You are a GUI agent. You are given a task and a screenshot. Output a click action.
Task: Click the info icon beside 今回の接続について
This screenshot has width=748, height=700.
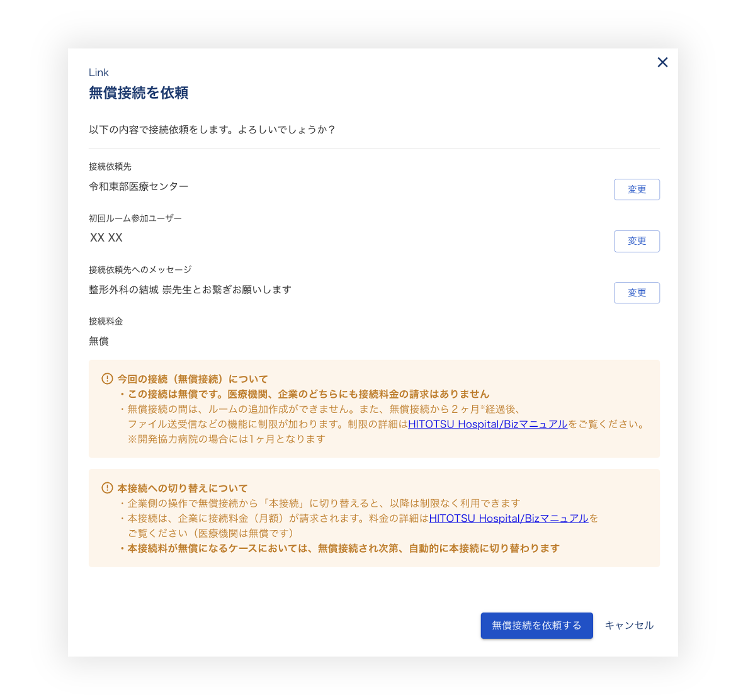pyautogui.click(x=107, y=379)
